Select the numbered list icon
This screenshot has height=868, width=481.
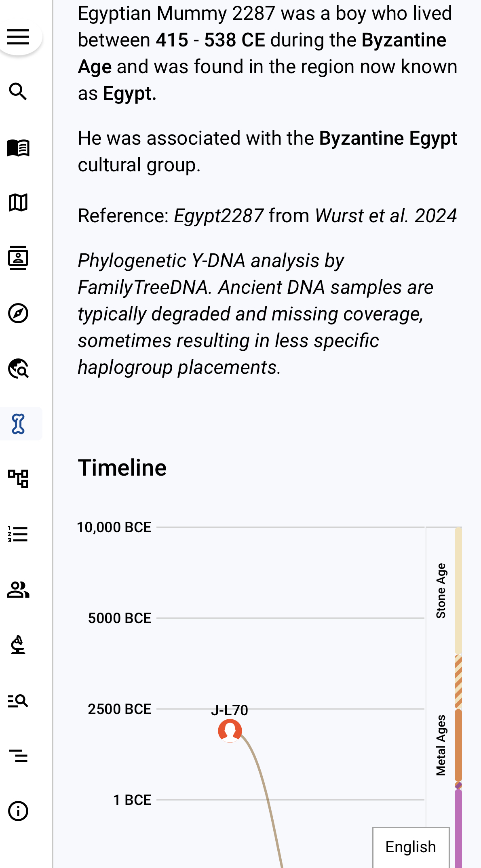tap(18, 534)
